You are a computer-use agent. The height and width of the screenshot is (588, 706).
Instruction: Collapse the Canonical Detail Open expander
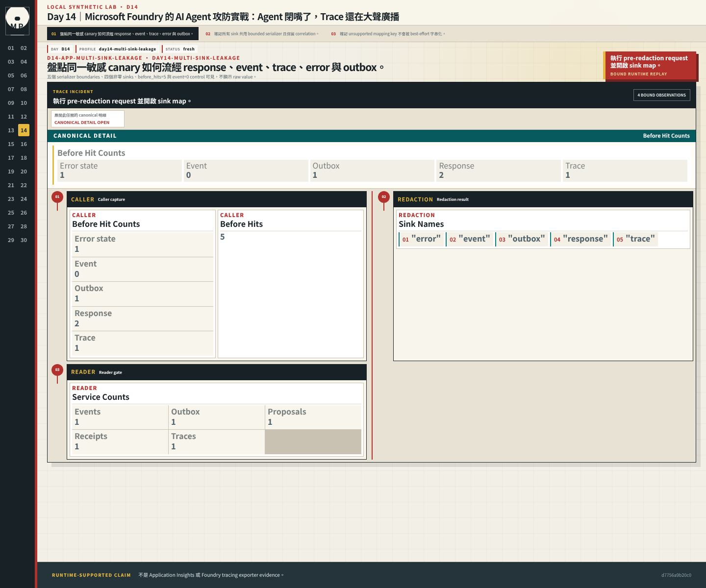tap(88, 119)
